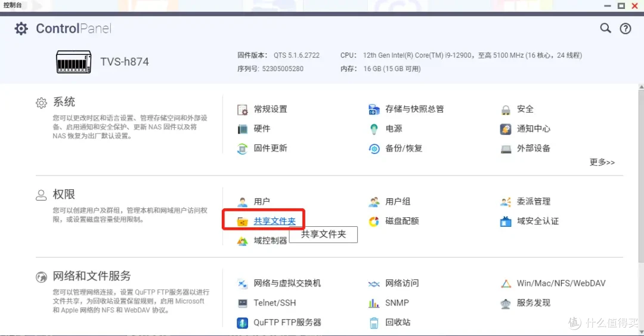
Task: Open the 硬件 icon
Action: [242, 129]
